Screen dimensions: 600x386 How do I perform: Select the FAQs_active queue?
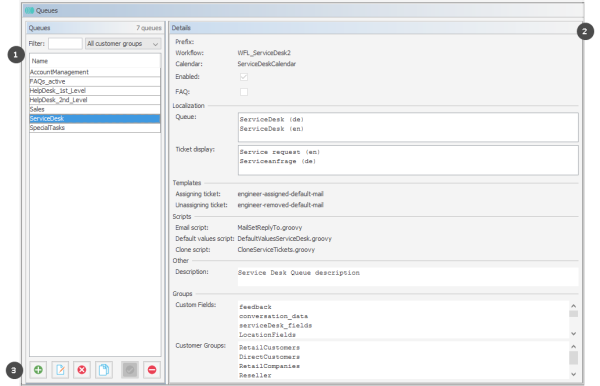(95, 81)
